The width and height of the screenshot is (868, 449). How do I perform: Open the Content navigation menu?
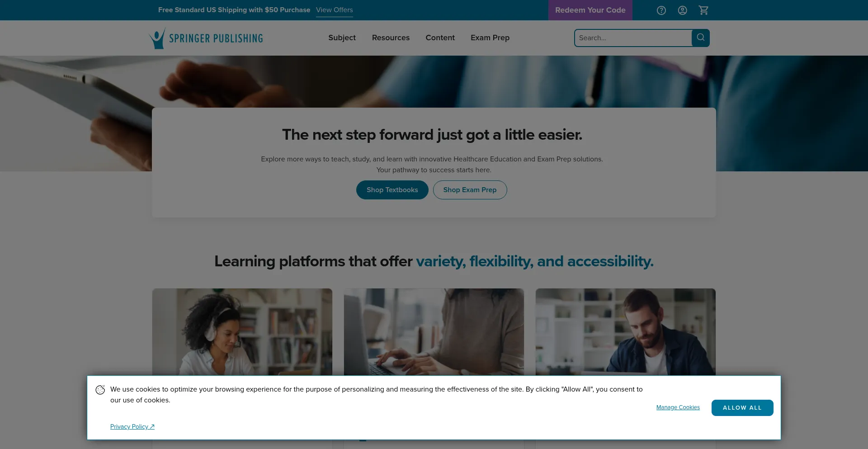(440, 38)
